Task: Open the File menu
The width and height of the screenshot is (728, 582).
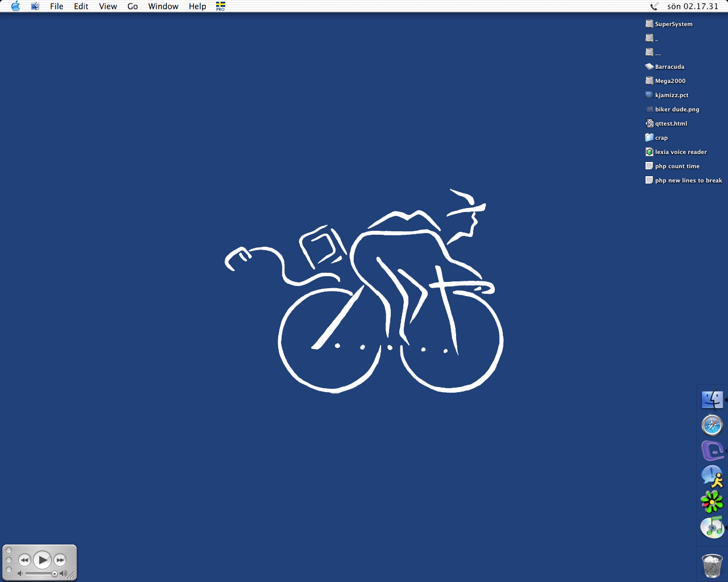Action: (56, 6)
